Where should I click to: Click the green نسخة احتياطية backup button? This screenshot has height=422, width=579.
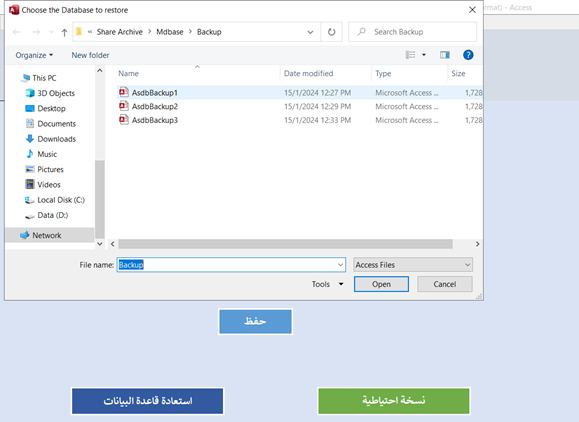coord(394,401)
